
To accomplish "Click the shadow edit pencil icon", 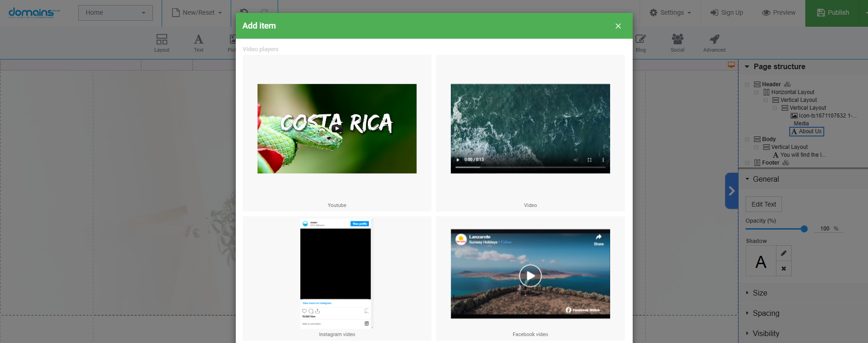I will tap(784, 253).
